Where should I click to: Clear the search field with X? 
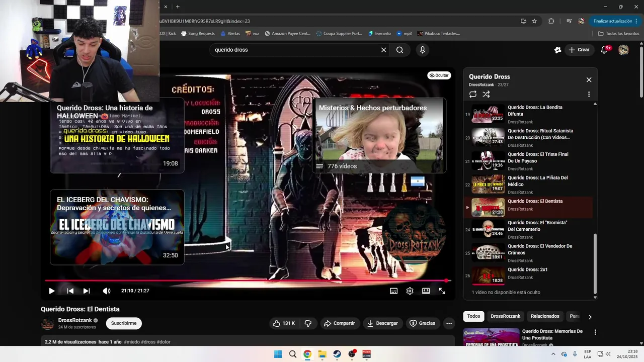[x=383, y=50]
